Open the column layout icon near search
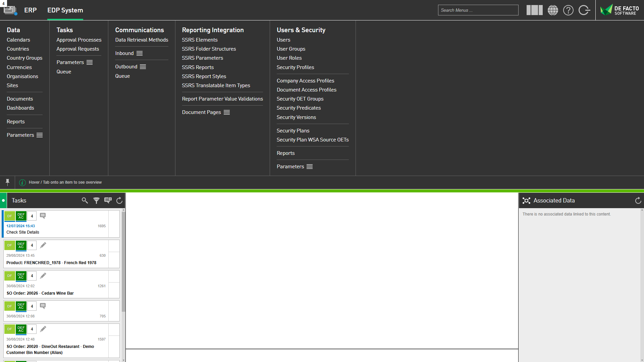644x362 pixels. click(x=534, y=10)
